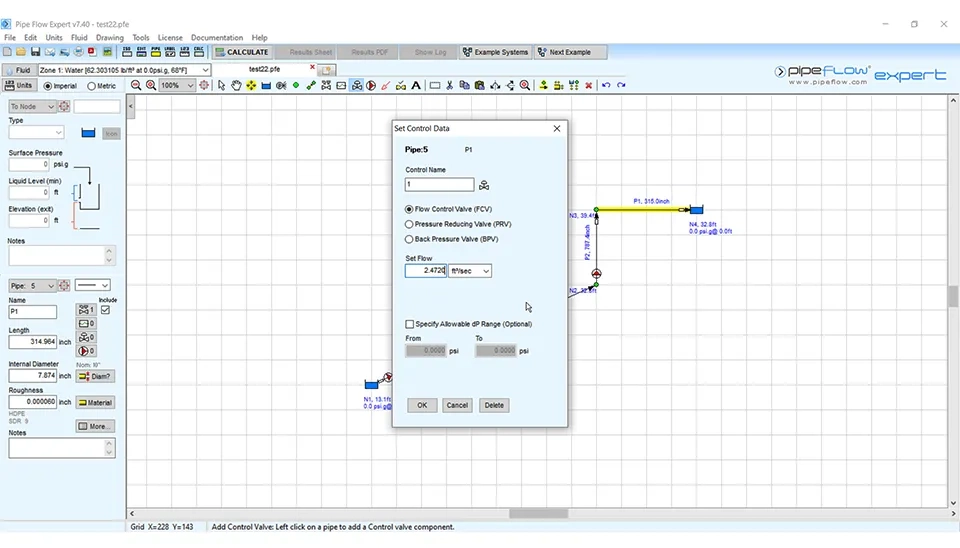
Task: Select Back Pressure Valve (BPV) option
Action: coord(409,239)
